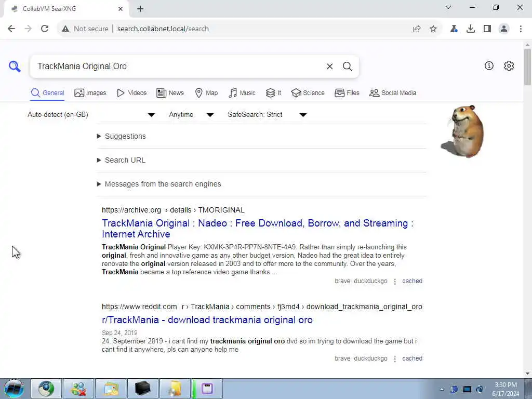Open TrackMania Original Internet Archive result
The image size is (532, 399).
[x=258, y=229]
